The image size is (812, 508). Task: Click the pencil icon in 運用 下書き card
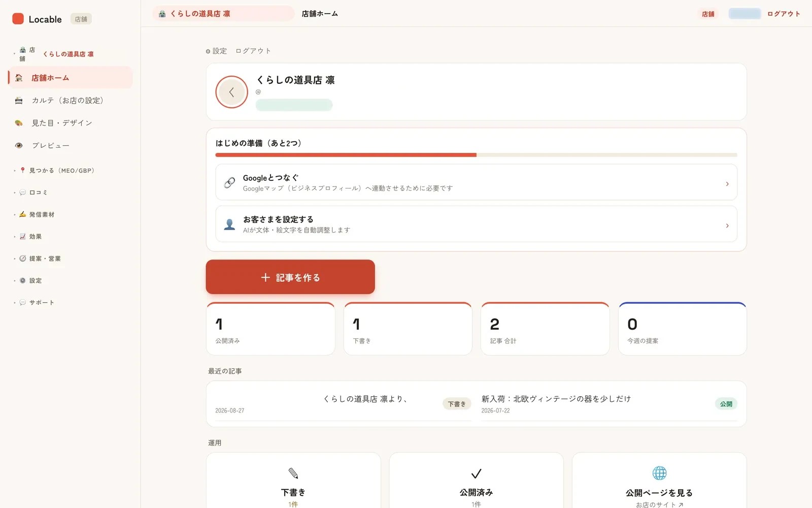click(293, 473)
